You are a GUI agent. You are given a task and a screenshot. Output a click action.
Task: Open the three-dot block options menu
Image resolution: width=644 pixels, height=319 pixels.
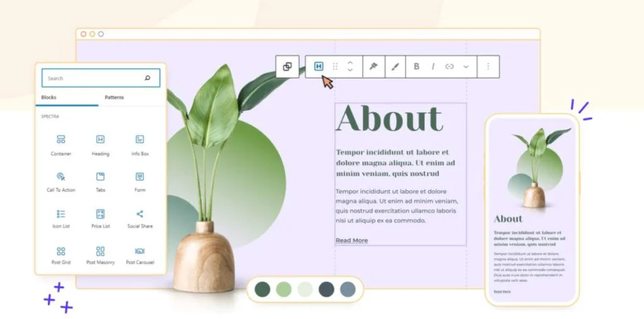488,67
